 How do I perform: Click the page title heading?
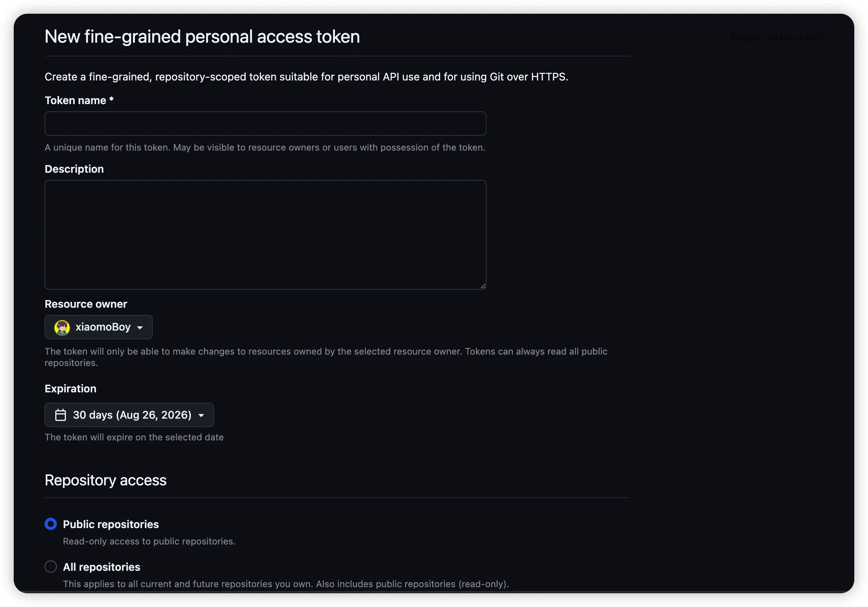(202, 37)
